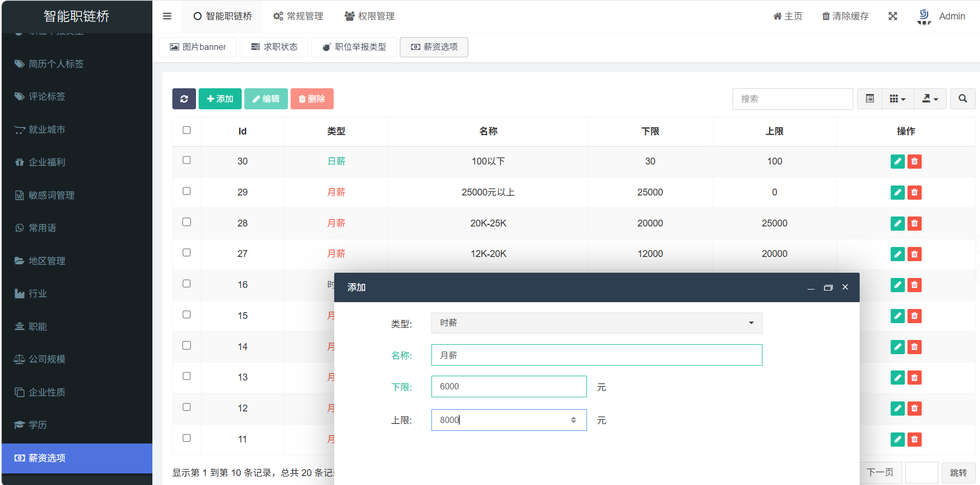Select all rows with header checkbox
Screen dimensions: 980x485
coord(187,130)
